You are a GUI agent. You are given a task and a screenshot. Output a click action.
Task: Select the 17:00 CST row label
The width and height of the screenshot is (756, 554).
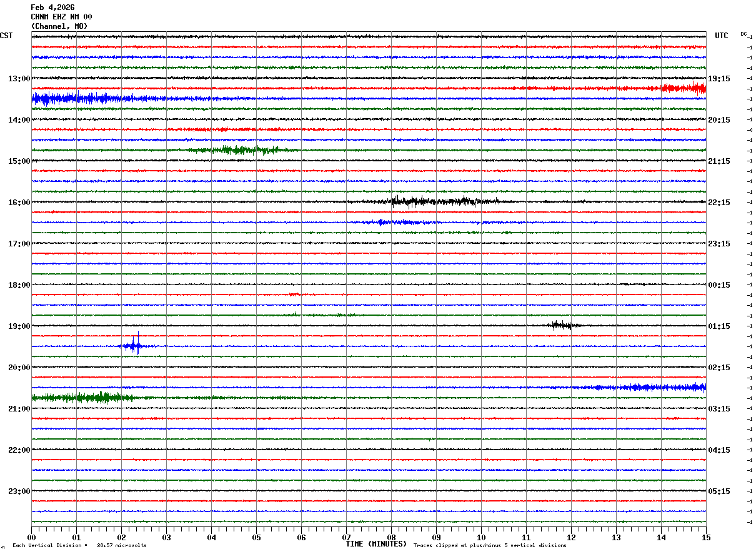coord(19,244)
